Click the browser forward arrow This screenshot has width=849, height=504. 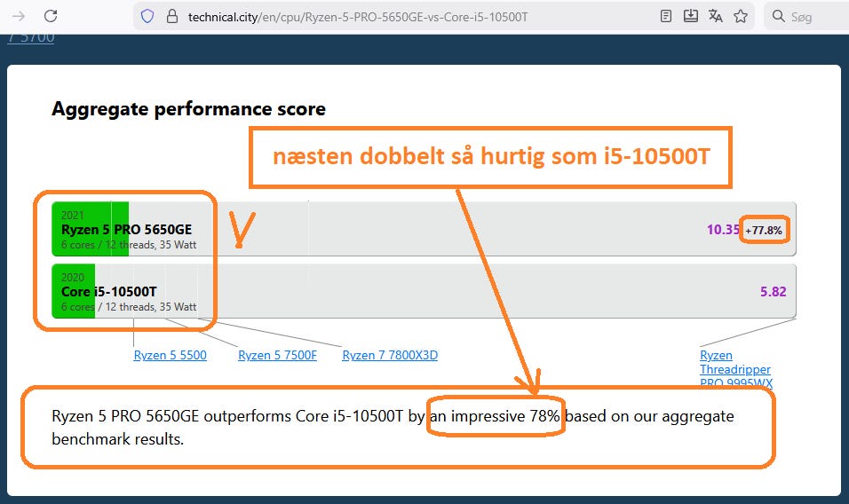(19, 16)
